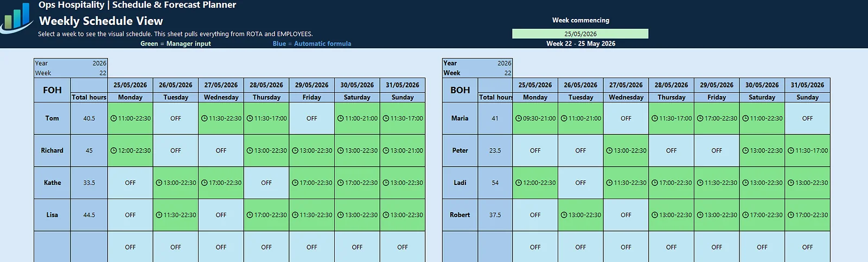Viewport: 868px width, 262px height.
Task: Select the Peter employee name cell
Action: tap(460, 151)
